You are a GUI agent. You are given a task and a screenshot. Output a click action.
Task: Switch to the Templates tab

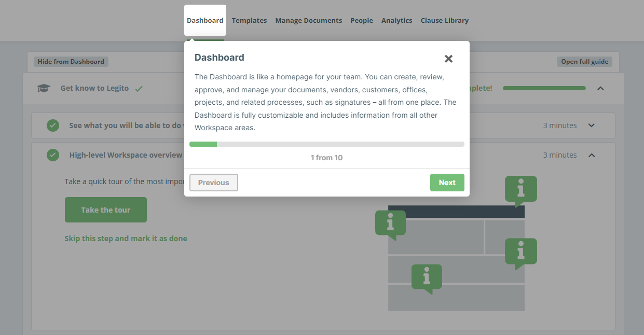tap(249, 20)
